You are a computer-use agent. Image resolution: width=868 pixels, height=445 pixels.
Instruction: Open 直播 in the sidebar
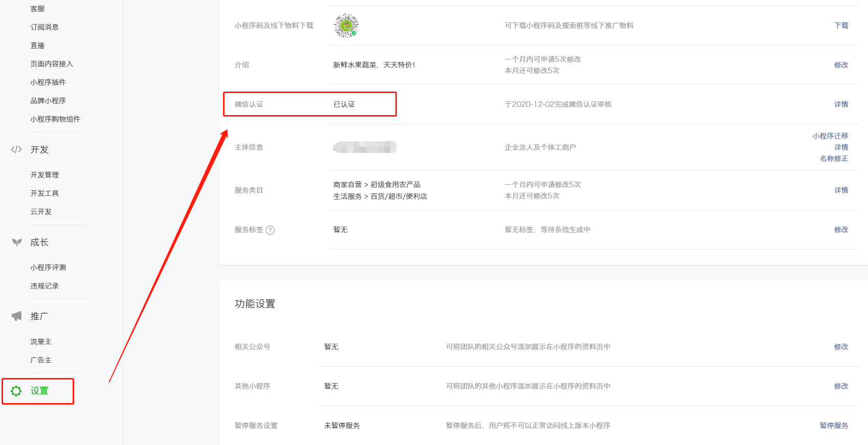click(x=37, y=46)
